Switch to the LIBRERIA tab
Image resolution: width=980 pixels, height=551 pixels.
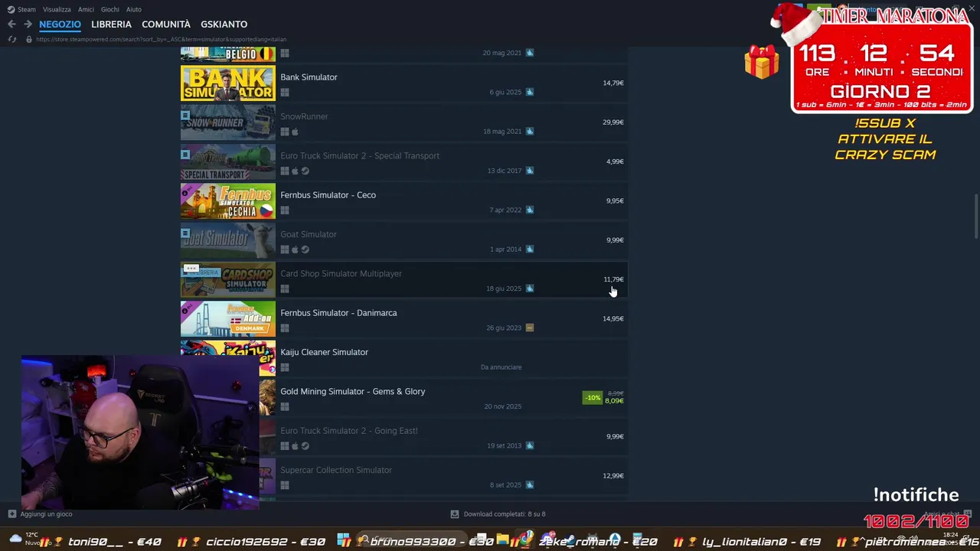coord(111,24)
